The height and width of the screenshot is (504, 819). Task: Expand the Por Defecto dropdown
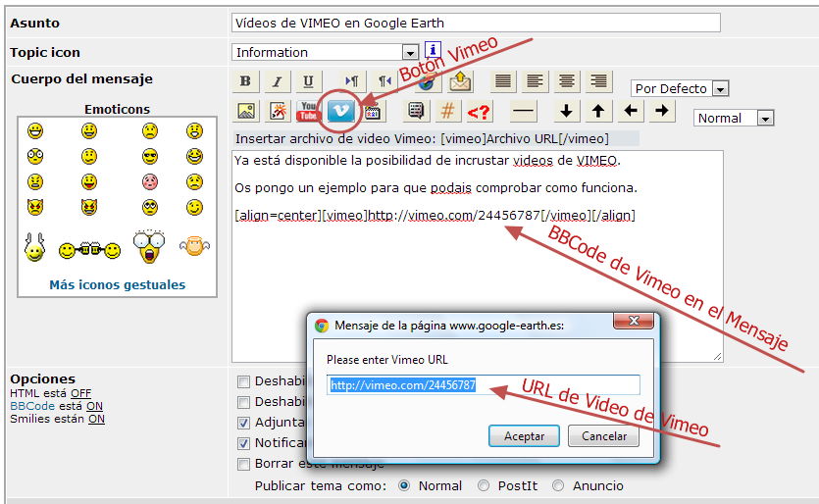click(x=720, y=89)
